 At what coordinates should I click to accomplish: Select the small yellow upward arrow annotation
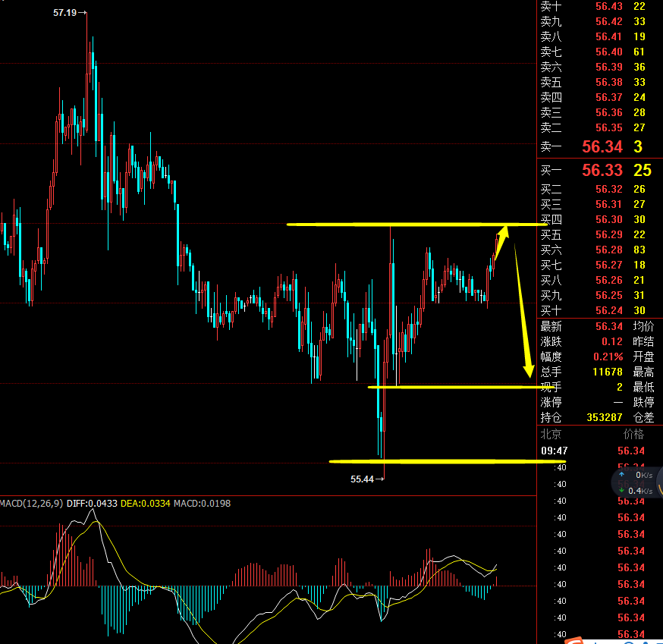(502, 240)
